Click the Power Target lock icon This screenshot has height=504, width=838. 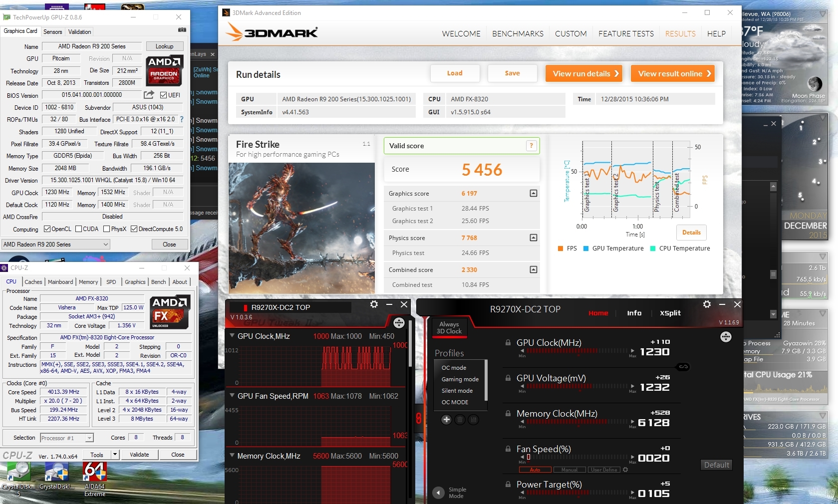click(508, 485)
